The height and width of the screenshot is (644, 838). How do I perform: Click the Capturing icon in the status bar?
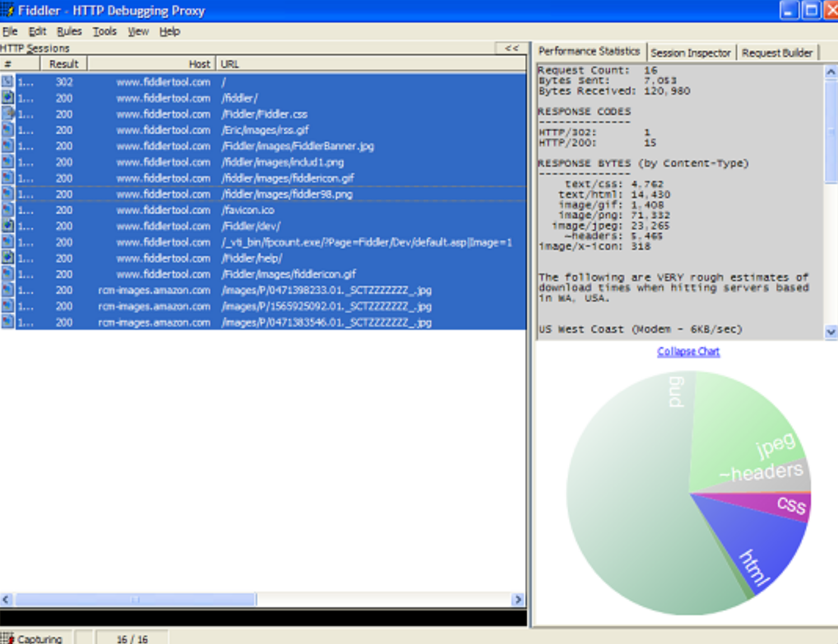pos(7,638)
